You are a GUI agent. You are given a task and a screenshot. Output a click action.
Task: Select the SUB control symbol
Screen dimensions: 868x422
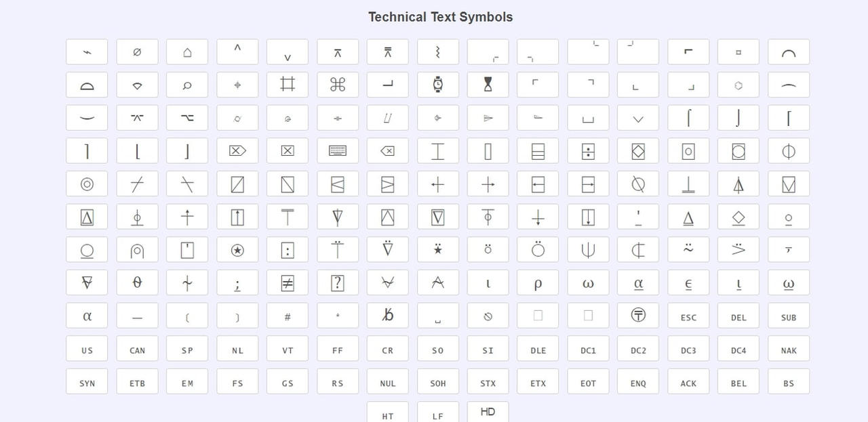pyautogui.click(x=789, y=316)
